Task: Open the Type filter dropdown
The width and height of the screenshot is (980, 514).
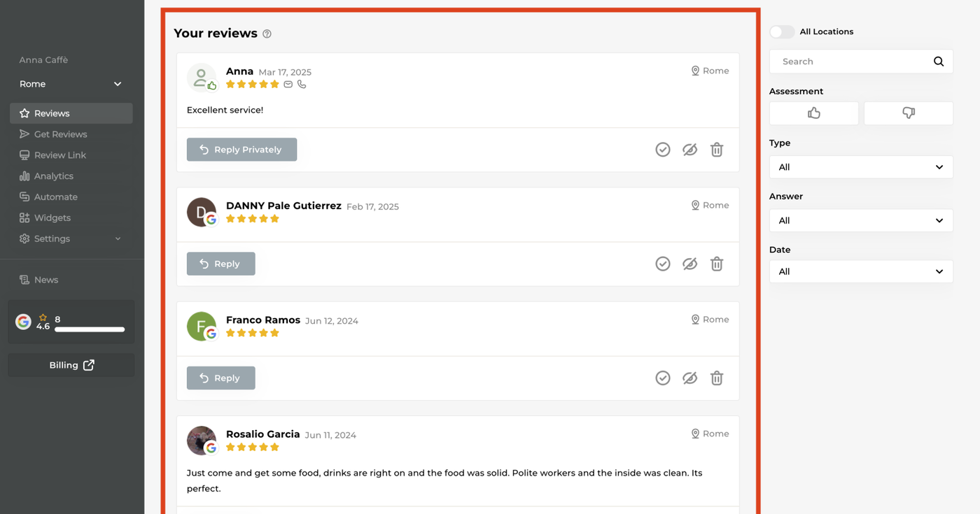Action: pos(860,167)
